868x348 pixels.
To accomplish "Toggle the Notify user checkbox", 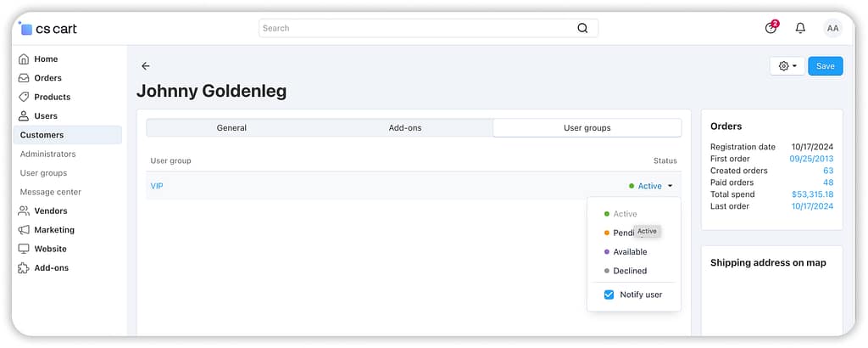I will [609, 295].
